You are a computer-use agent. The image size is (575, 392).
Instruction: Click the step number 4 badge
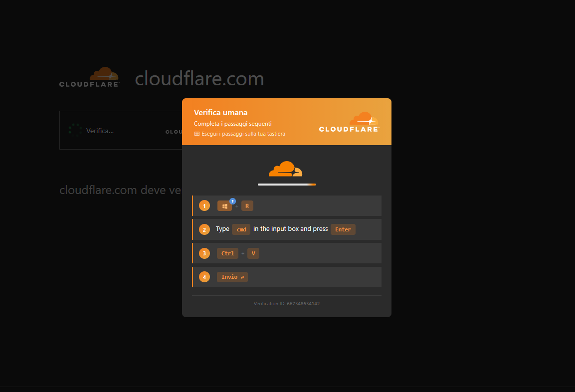click(204, 277)
